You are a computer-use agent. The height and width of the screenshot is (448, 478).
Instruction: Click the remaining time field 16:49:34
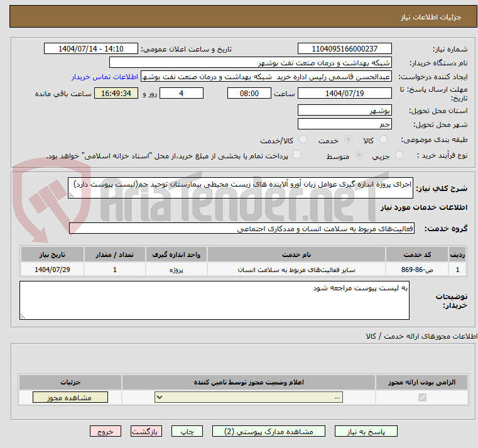(116, 93)
